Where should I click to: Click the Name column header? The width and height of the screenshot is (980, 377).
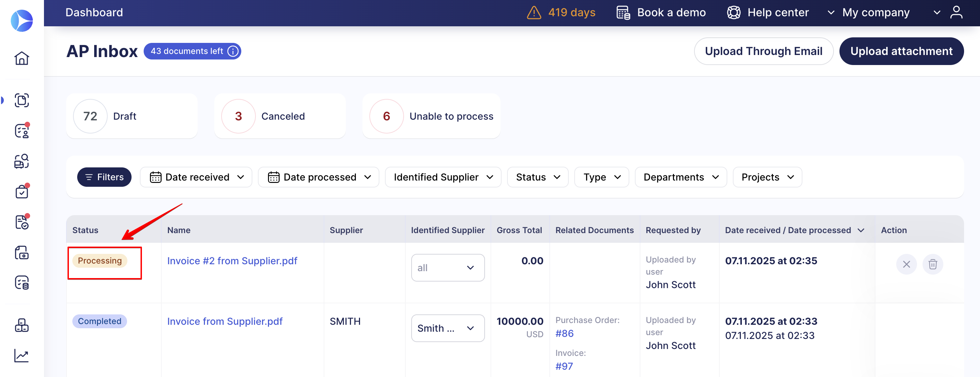coord(179,230)
